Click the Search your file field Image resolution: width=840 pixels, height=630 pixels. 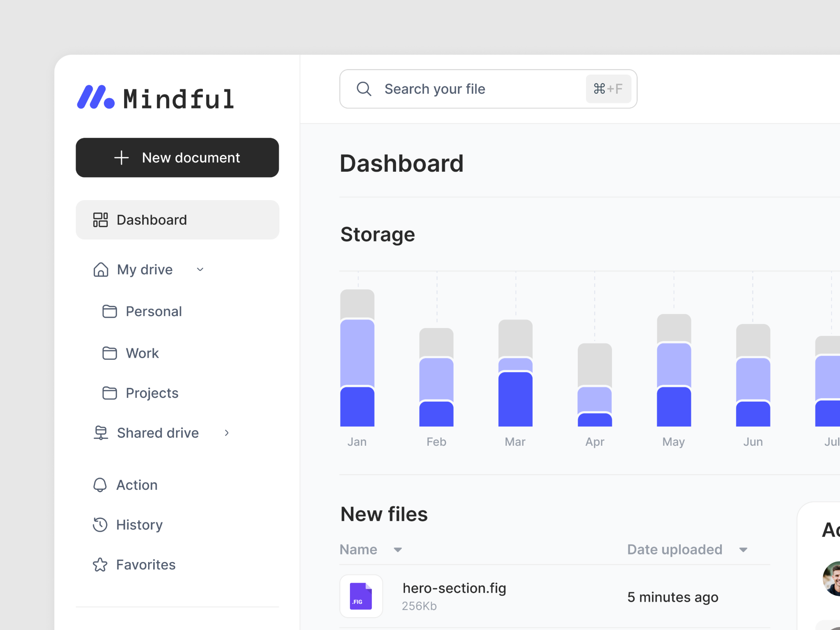pos(488,89)
